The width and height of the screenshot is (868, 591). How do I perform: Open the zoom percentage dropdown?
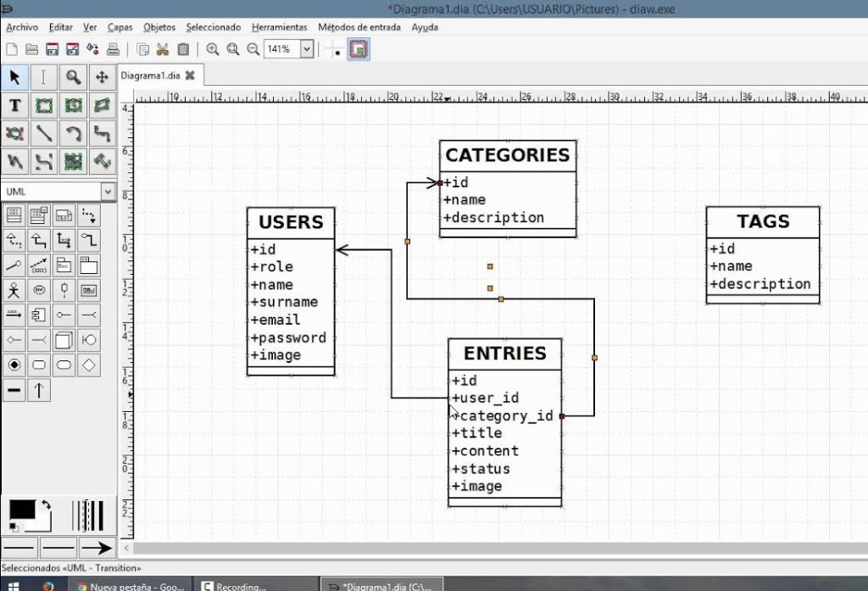(307, 48)
